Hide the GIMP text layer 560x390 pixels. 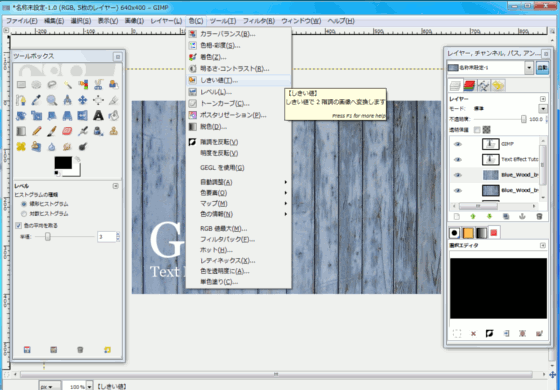458,144
